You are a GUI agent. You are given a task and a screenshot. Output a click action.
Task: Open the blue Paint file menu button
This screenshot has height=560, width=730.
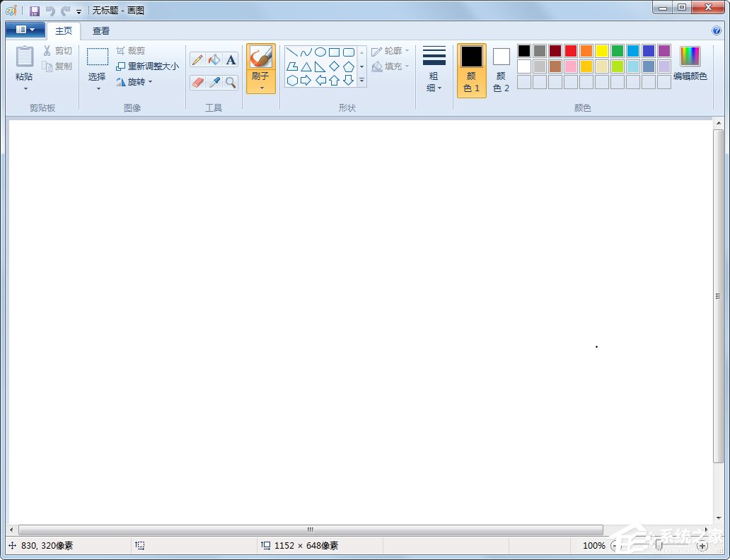(x=25, y=30)
